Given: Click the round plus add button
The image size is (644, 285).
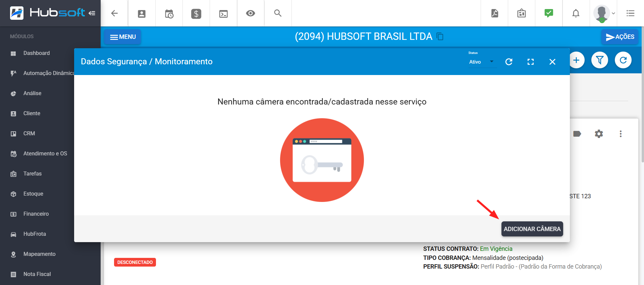Looking at the screenshot, I should coord(576,60).
